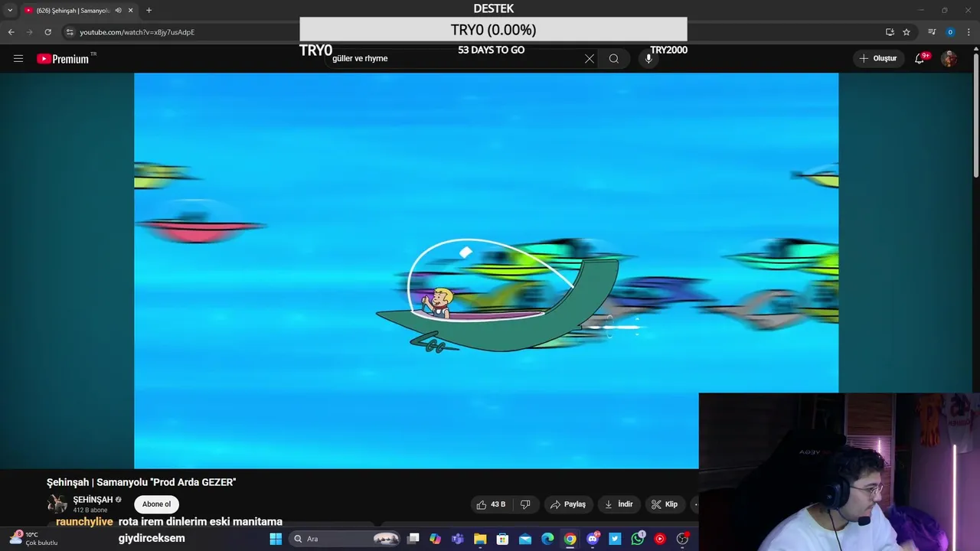Image resolution: width=980 pixels, height=551 pixels.
Task: Click the taskbar Ara search box
Action: (x=346, y=539)
